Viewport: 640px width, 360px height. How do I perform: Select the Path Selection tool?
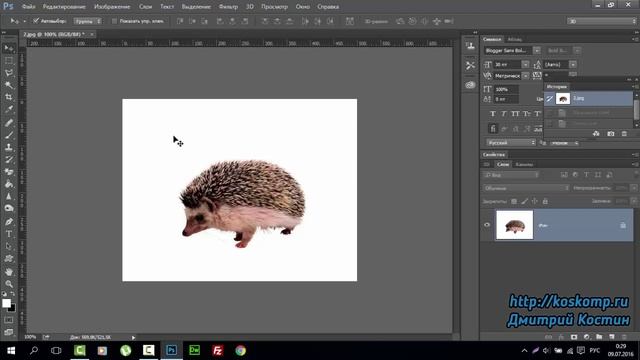tap(9, 246)
